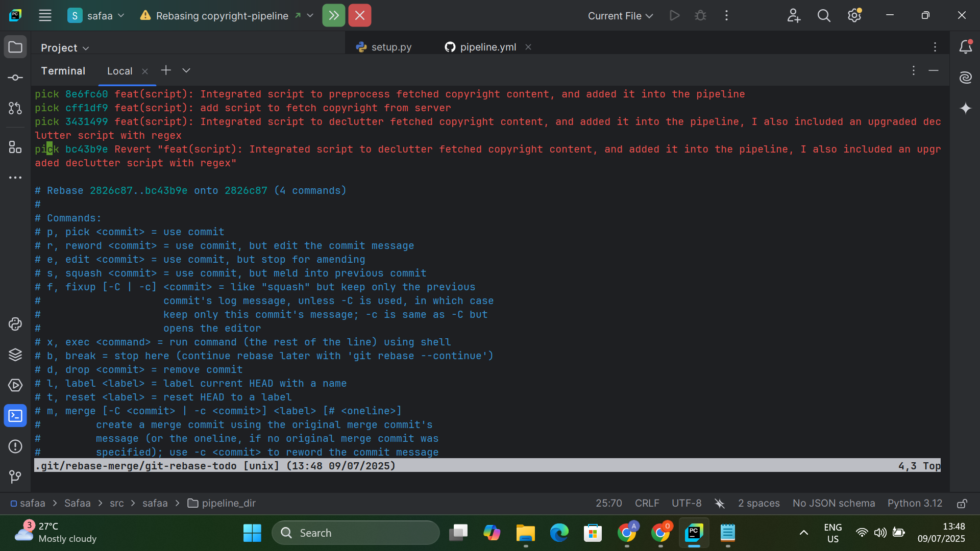Screen dimensions: 980x551
Task: Open the clock and date flyout
Action: tap(941, 533)
